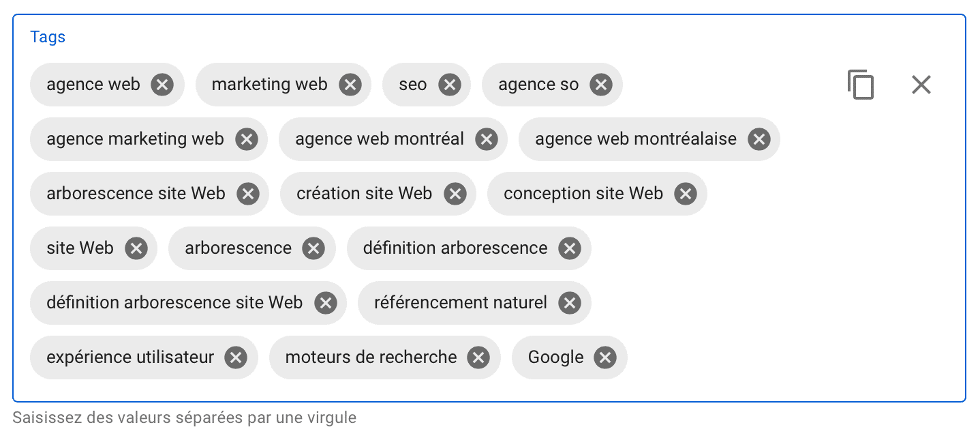The image size is (980, 438).
Task: Delete the "seo" tag chip
Action: [x=449, y=85]
